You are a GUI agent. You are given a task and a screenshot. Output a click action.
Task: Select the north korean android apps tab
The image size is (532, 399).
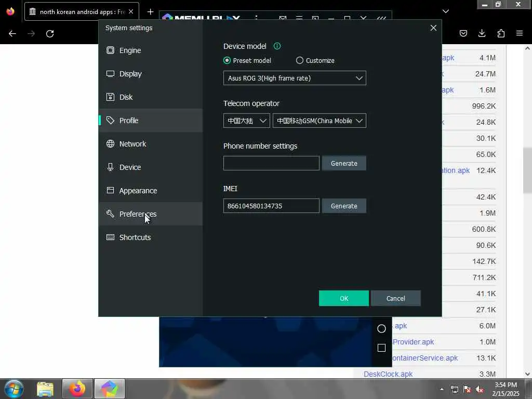[x=82, y=11]
